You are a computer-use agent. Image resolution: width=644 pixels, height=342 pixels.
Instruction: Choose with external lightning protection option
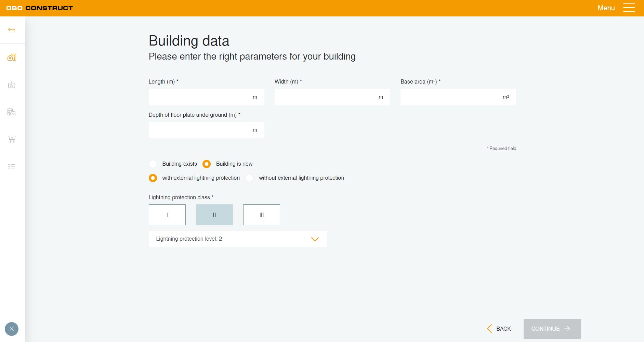(x=153, y=178)
